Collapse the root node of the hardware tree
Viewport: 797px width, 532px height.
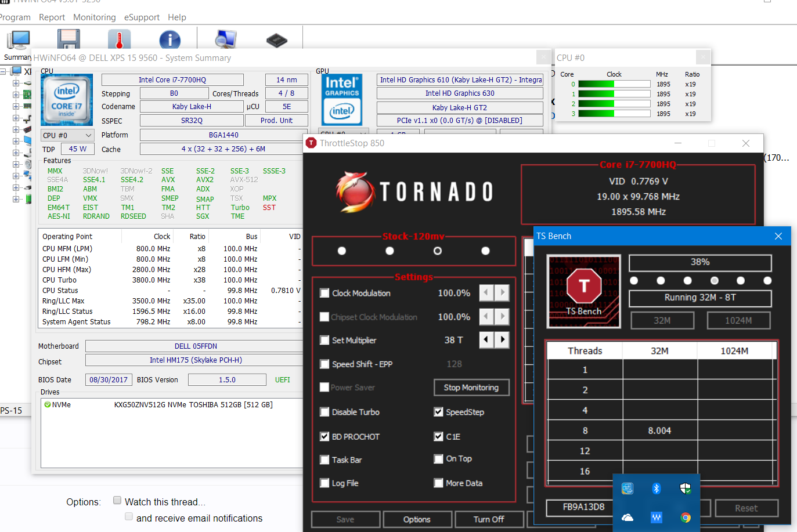click(3, 71)
